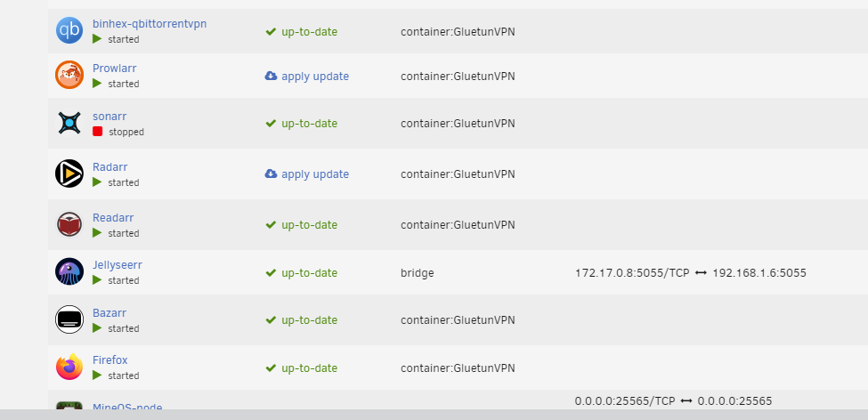This screenshot has height=420, width=868.
Task: Click the Jellyseerr name link
Action: pos(118,265)
